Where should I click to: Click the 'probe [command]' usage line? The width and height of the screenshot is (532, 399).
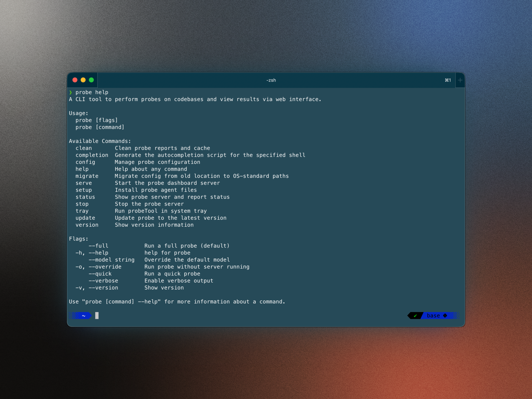pyautogui.click(x=100, y=127)
